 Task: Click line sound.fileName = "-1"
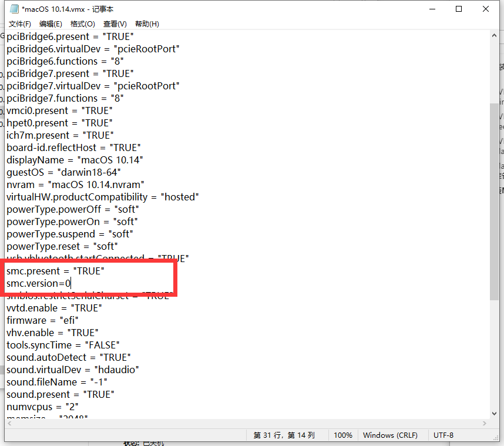click(57, 382)
